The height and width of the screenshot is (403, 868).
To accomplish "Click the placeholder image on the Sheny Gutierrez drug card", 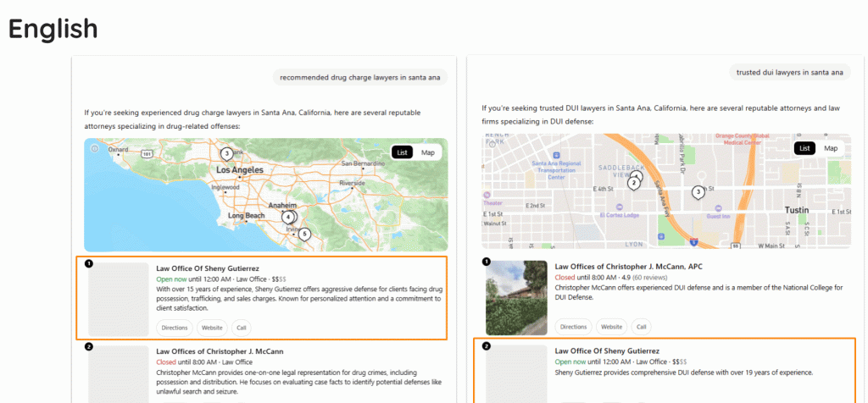I will click(x=119, y=300).
